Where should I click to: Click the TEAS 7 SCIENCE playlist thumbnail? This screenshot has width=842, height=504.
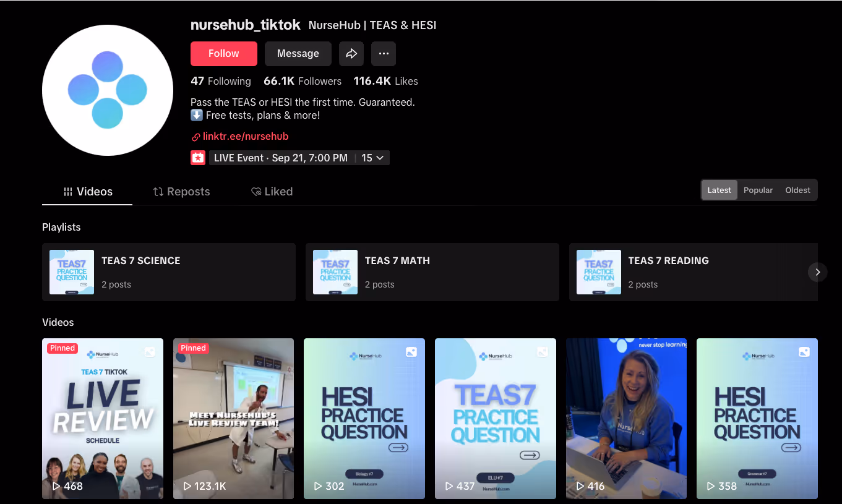(72, 272)
